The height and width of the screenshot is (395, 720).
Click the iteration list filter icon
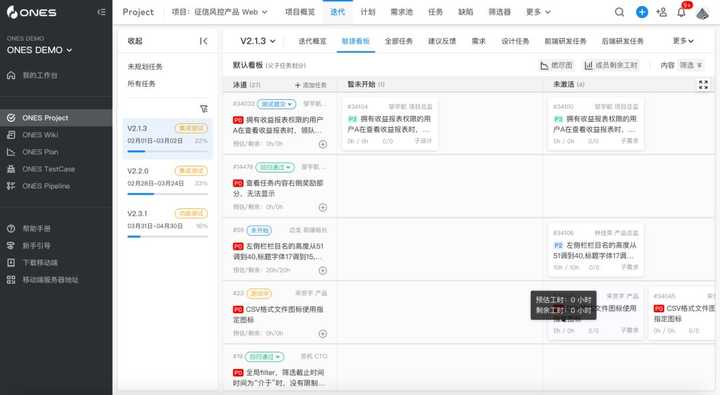coord(204,108)
